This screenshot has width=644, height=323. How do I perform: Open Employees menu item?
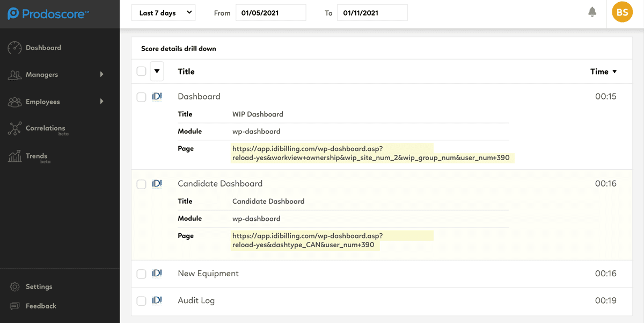tap(43, 102)
